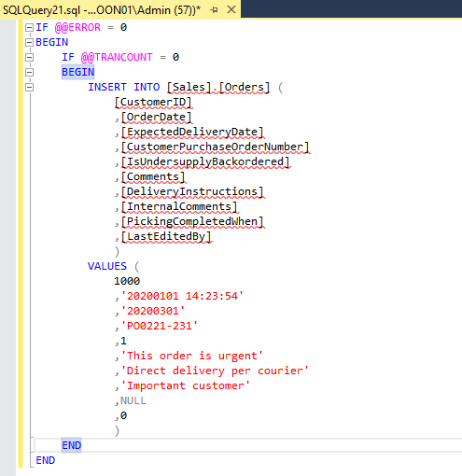Image resolution: width=462 pixels, height=476 pixels.
Task: Click the [InternalComments] column
Action: pos(179,206)
